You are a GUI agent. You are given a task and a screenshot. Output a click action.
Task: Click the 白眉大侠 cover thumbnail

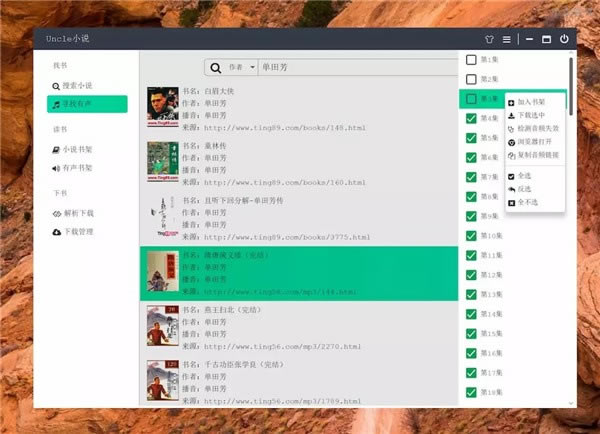pyautogui.click(x=163, y=107)
